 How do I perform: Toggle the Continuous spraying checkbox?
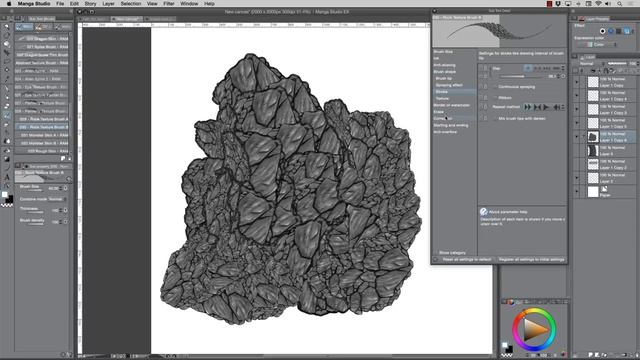(x=495, y=87)
